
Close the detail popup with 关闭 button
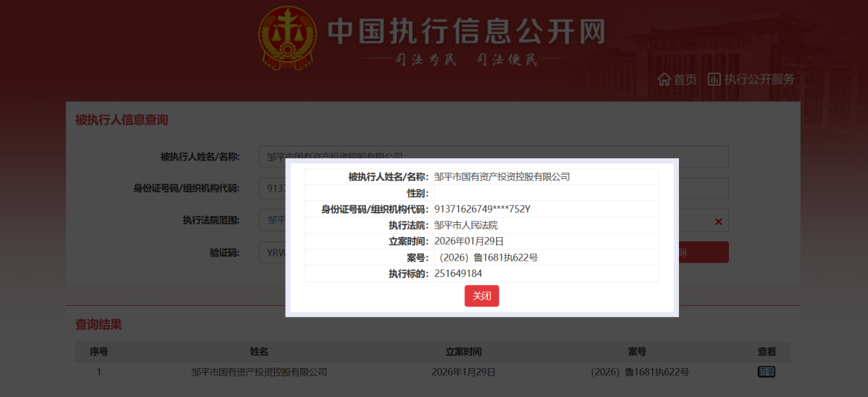(x=482, y=296)
